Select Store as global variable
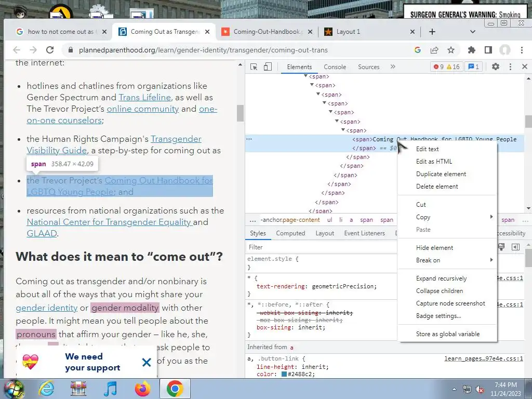The image size is (532, 399). coord(447,334)
